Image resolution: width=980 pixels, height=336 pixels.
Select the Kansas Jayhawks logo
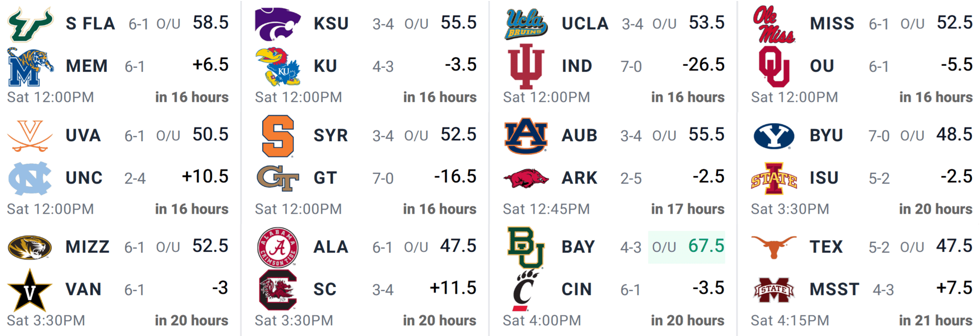click(x=278, y=67)
